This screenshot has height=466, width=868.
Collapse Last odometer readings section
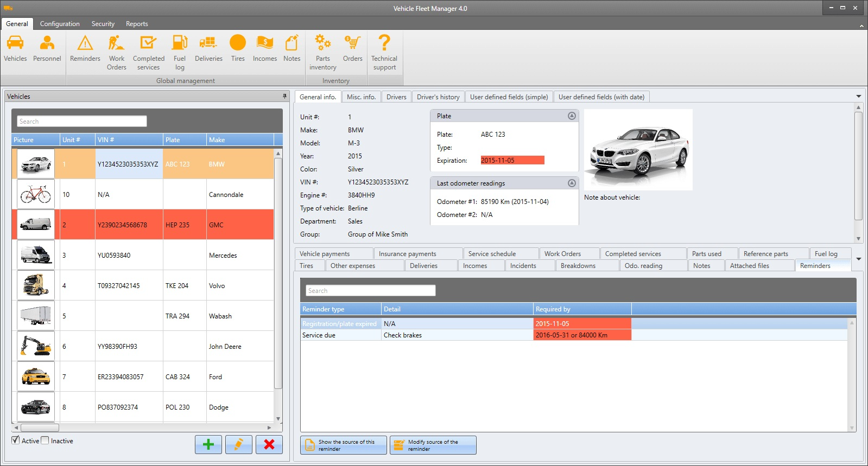coord(572,183)
